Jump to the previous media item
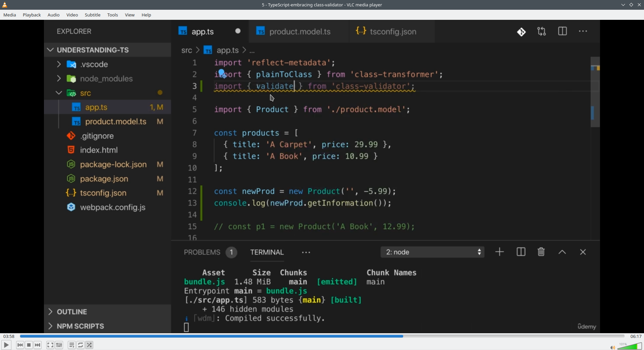Screen dimensions: 644x350 coord(20,345)
